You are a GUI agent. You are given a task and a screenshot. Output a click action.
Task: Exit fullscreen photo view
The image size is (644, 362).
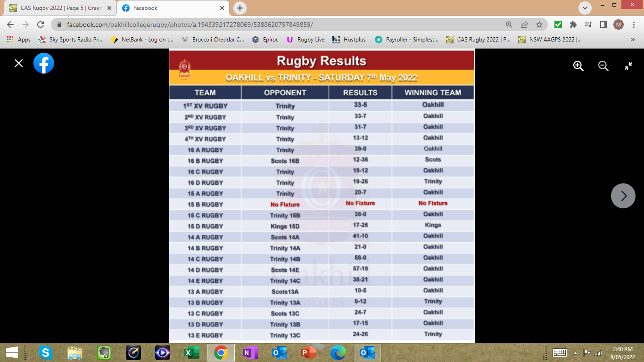[628, 66]
